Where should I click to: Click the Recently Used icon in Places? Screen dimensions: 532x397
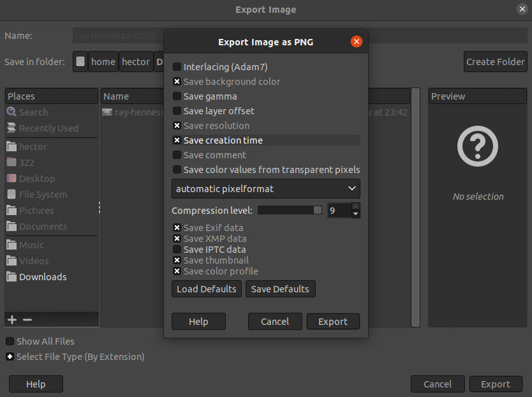[x=11, y=128]
